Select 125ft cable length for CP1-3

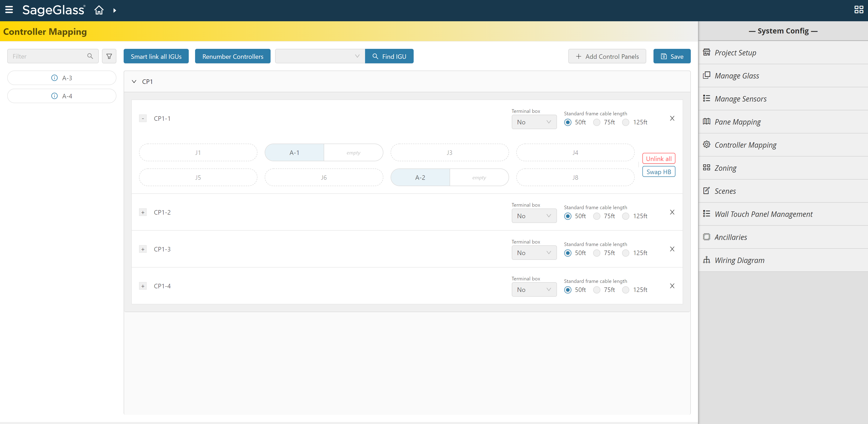click(x=626, y=253)
